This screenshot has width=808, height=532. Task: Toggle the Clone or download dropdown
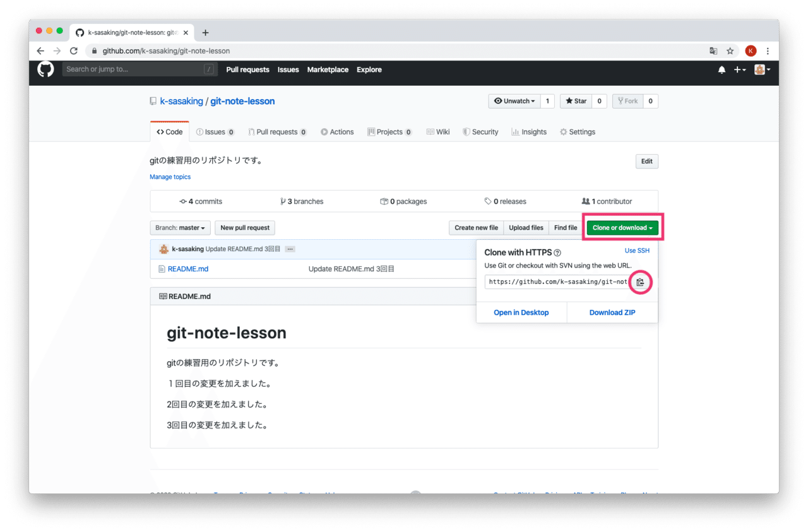tap(622, 228)
